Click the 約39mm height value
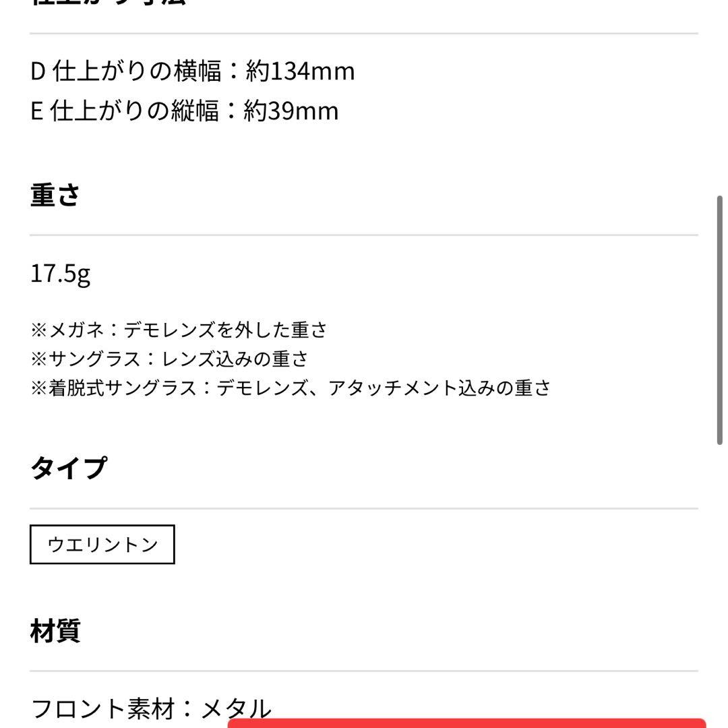This screenshot has width=728, height=728. (x=291, y=111)
